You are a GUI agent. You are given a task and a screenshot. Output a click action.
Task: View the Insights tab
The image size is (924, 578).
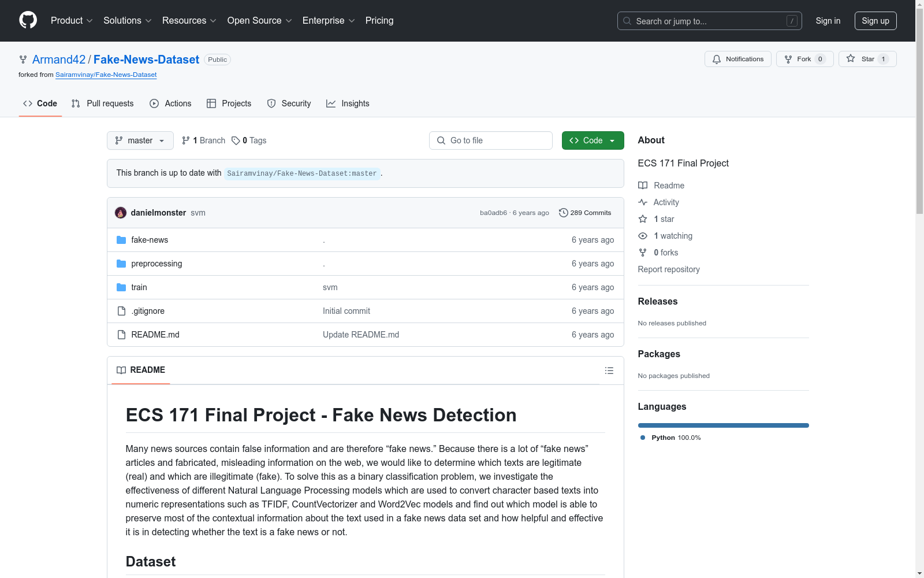click(348, 103)
